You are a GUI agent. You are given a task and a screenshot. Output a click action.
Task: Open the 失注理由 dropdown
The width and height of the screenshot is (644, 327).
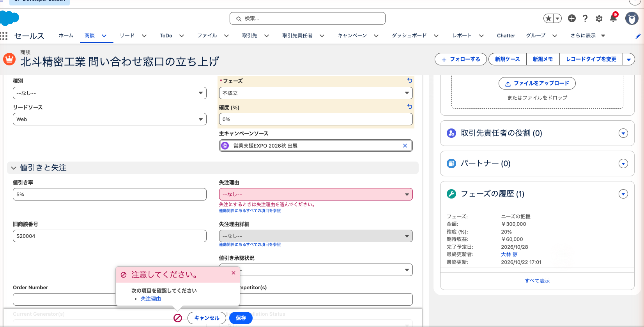[316, 194]
